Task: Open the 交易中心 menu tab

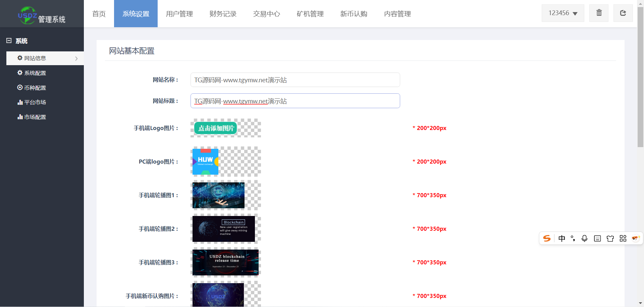Action: 267,14
